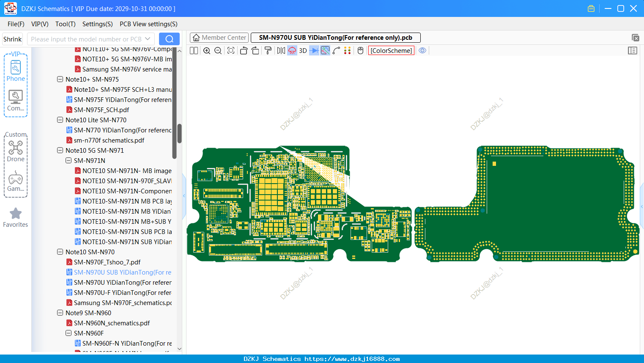Rotate PCB view counterclockwise
644x363 pixels.
pos(244,51)
